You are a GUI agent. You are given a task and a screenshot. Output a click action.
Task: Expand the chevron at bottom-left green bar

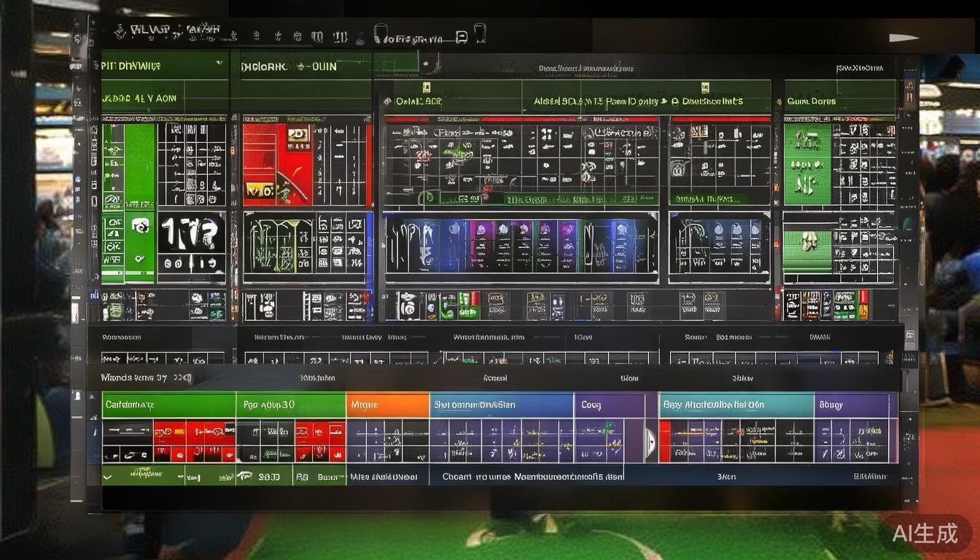(108, 476)
